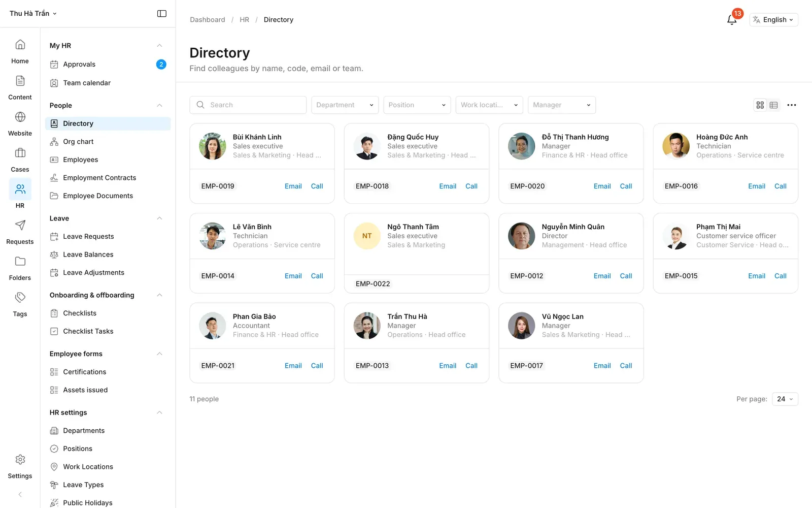Select the HR people icon
Image resolution: width=812 pixels, height=508 pixels.
coord(20,189)
